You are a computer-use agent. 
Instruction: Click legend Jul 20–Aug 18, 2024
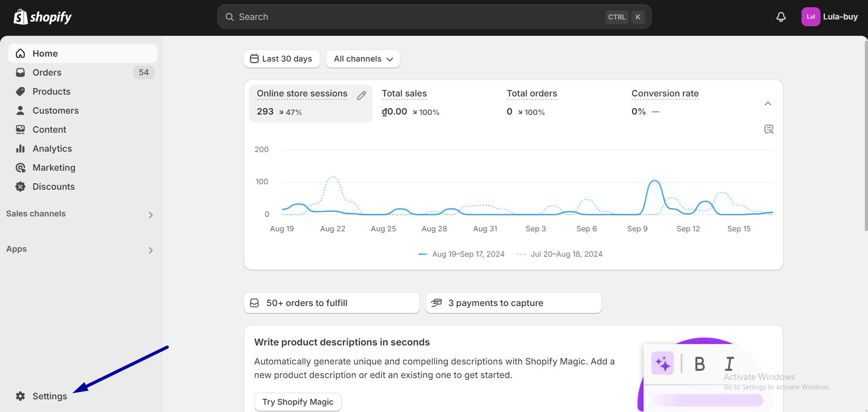(560, 254)
